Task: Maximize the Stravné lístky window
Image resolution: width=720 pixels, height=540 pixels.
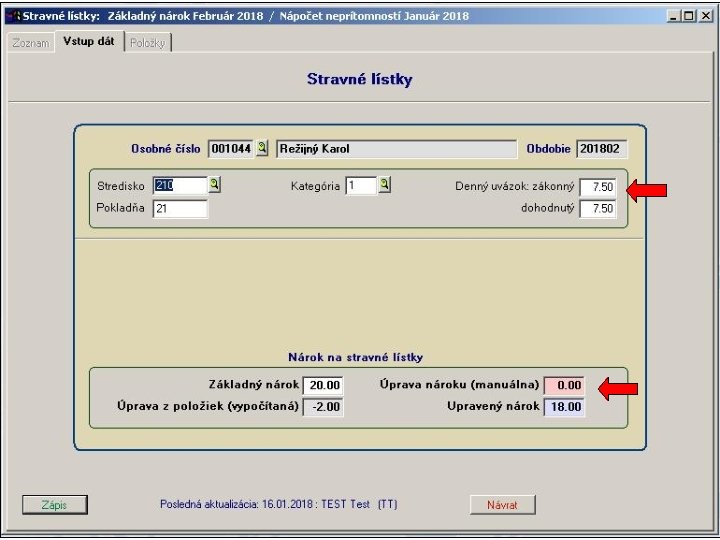Action: coord(689,16)
